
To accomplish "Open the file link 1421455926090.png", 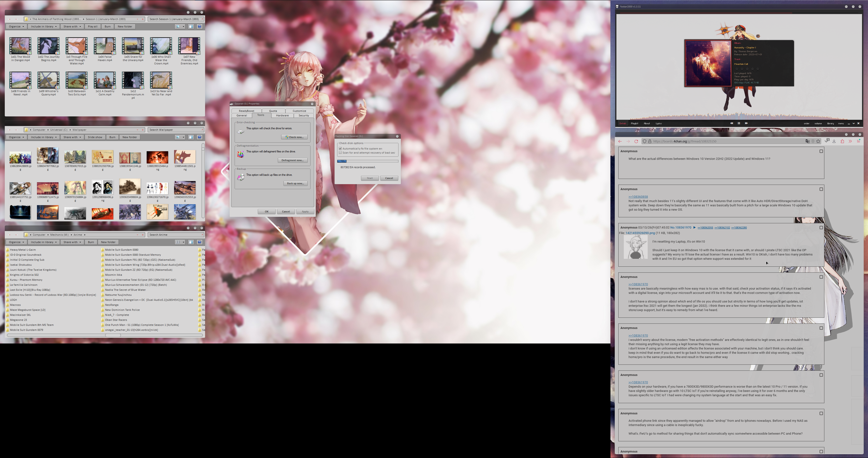I will (x=640, y=233).
